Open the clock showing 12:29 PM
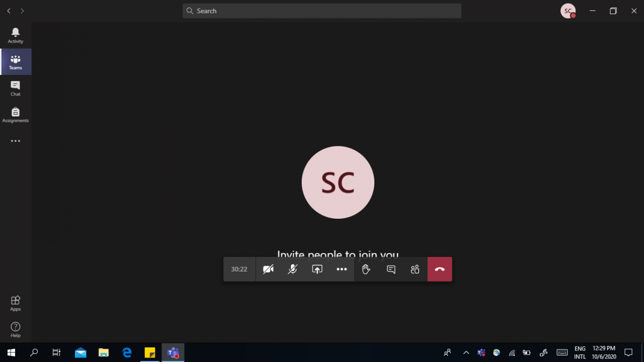 [604, 352]
